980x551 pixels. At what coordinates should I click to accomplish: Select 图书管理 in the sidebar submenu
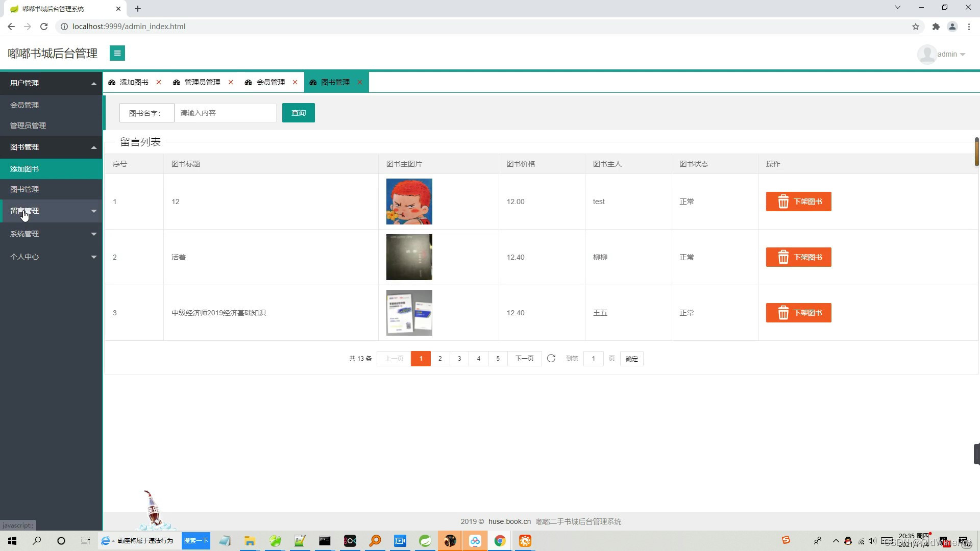coord(24,189)
